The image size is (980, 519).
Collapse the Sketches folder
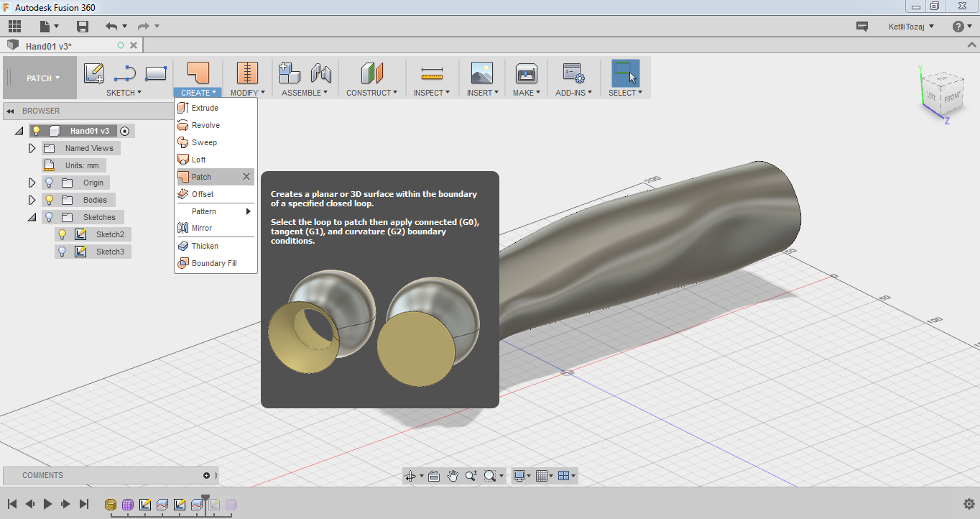[x=32, y=217]
